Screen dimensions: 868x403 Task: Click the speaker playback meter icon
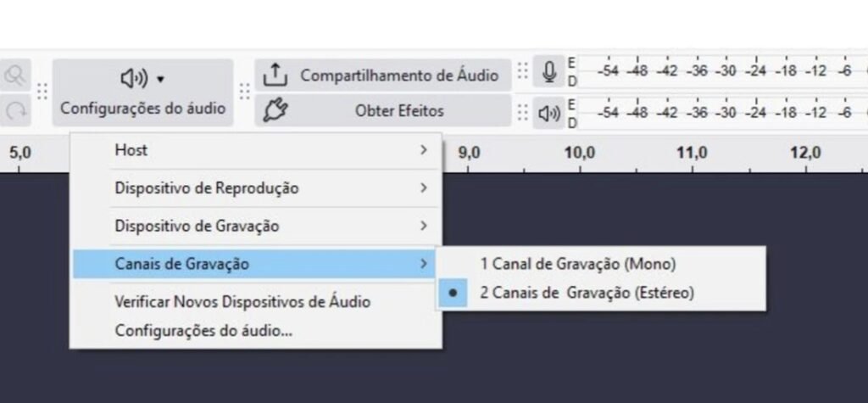[x=549, y=112]
